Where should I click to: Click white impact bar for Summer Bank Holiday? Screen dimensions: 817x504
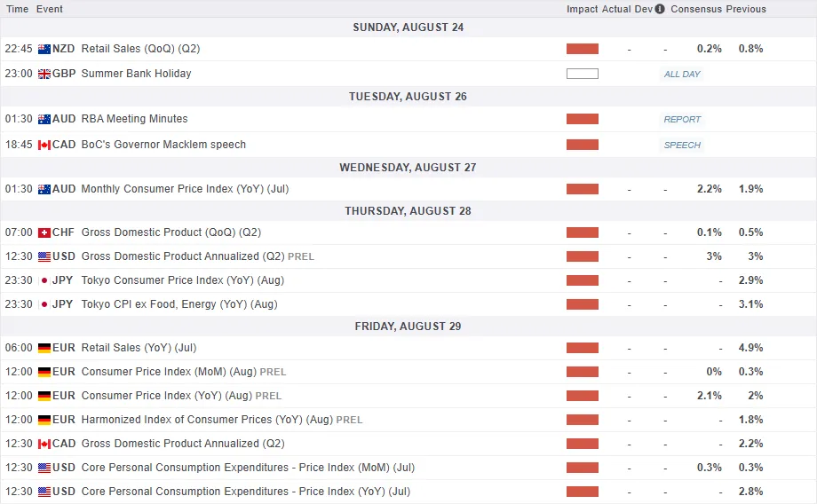[583, 74]
